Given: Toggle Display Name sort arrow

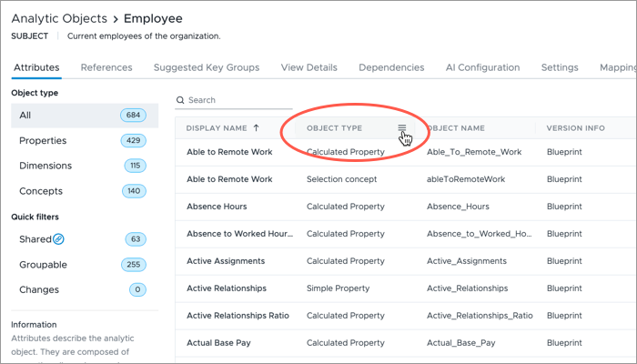Looking at the screenshot, I should pos(257,128).
